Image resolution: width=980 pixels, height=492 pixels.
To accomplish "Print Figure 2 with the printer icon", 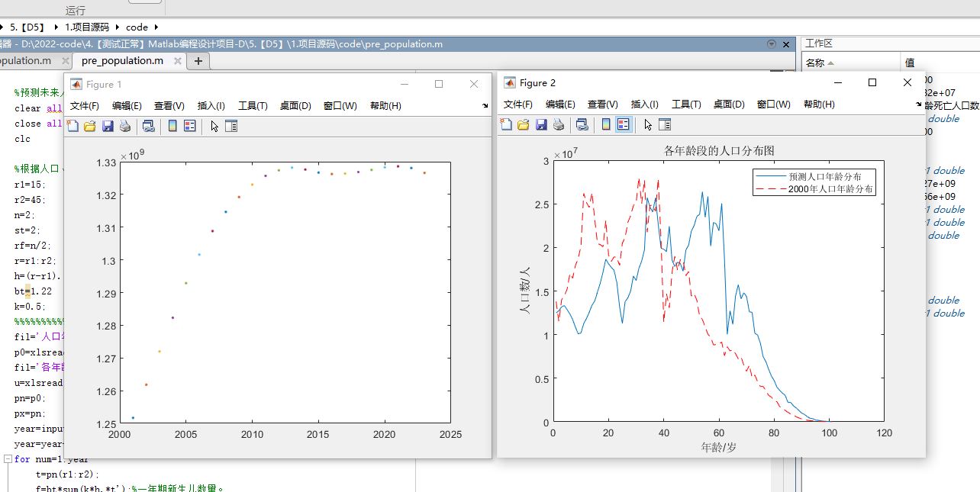I will 559,124.
